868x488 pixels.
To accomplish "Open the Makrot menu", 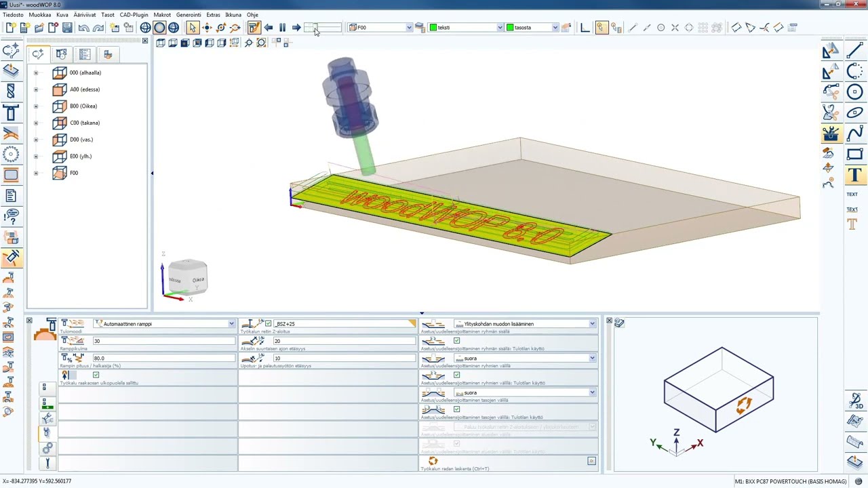I will [x=162, y=14].
